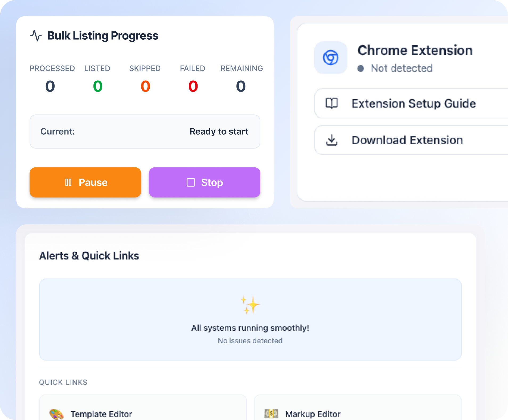The image size is (508, 420).
Task: Click the paint palette icon
Action: tap(56, 414)
